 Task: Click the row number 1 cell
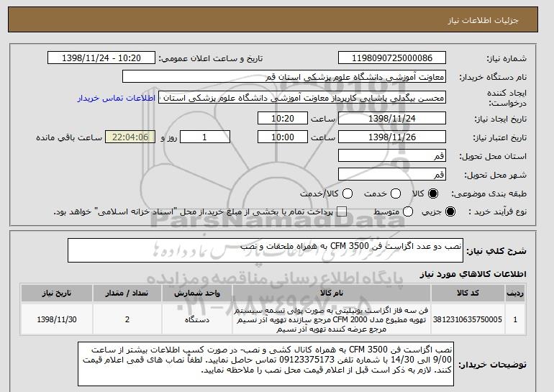click(x=515, y=319)
